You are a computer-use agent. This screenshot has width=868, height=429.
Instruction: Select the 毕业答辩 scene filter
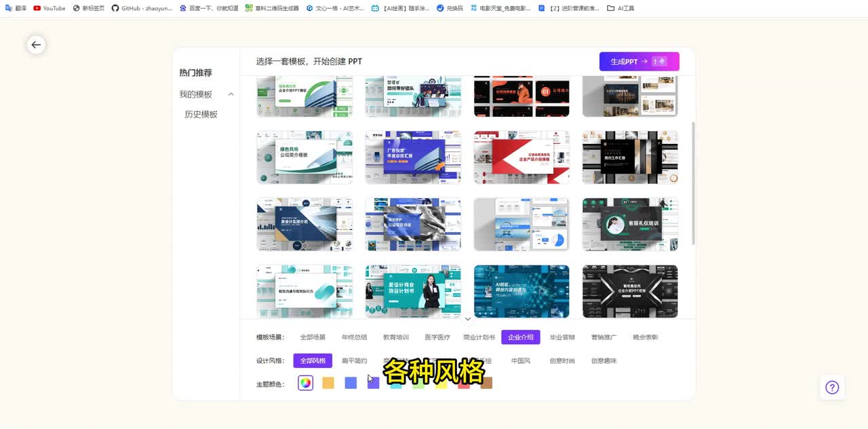tap(562, 337)
